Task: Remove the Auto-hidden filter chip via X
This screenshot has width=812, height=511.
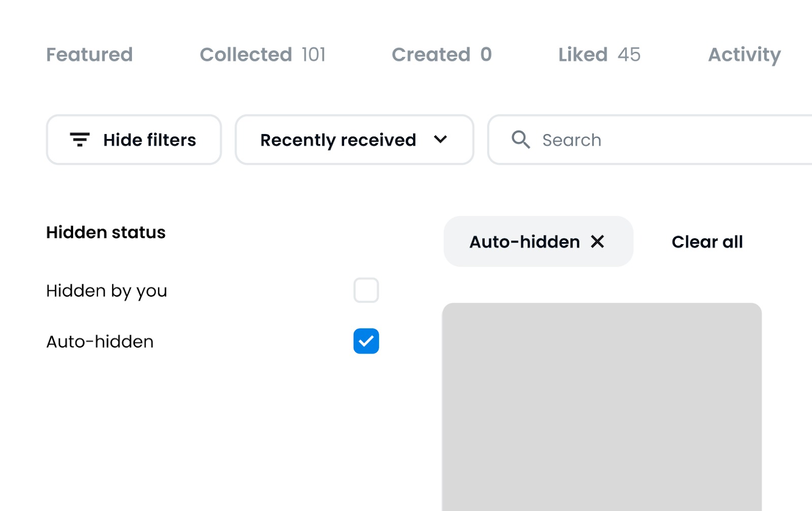Action: (x=598, y=242)
